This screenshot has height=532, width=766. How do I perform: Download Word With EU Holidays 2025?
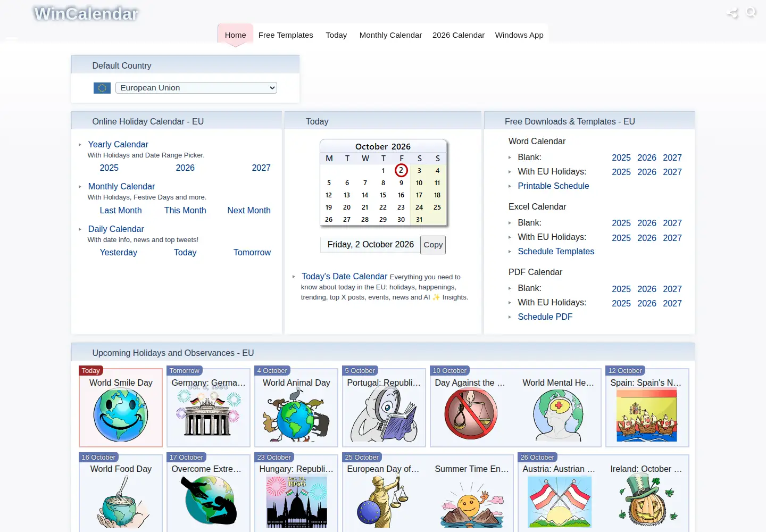(621, 172)
